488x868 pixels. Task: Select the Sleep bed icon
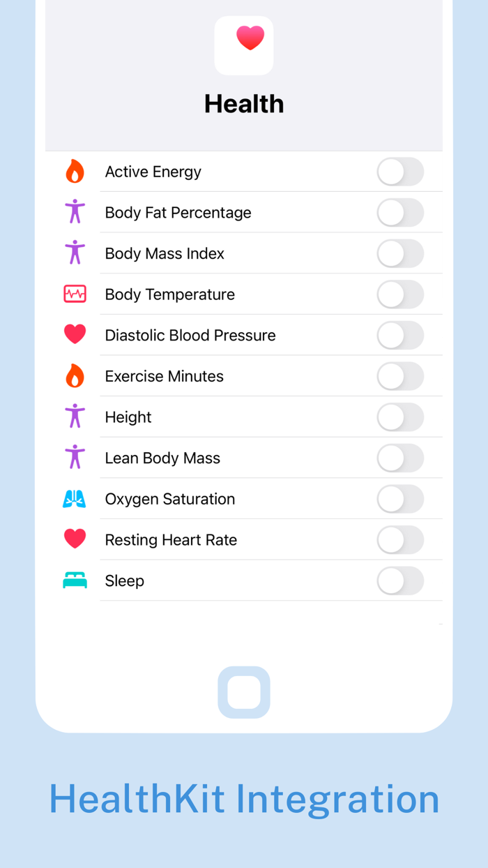point(75,580)
